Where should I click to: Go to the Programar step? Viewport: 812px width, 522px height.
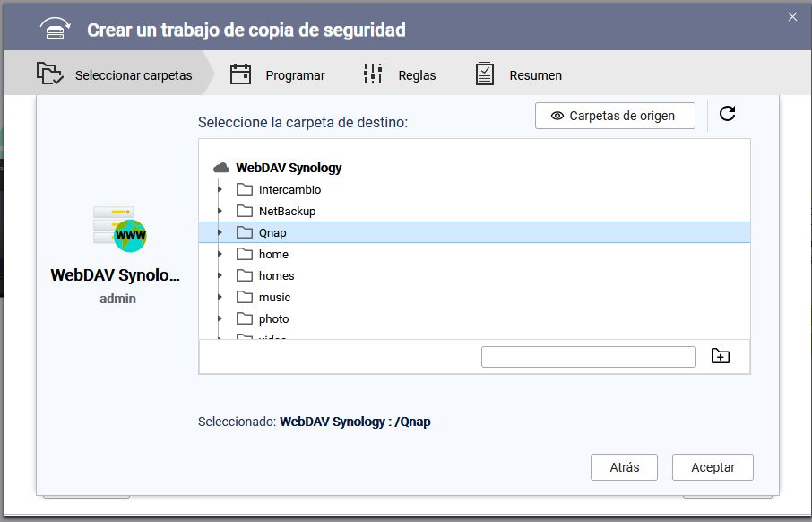click(x=278, y=74)
